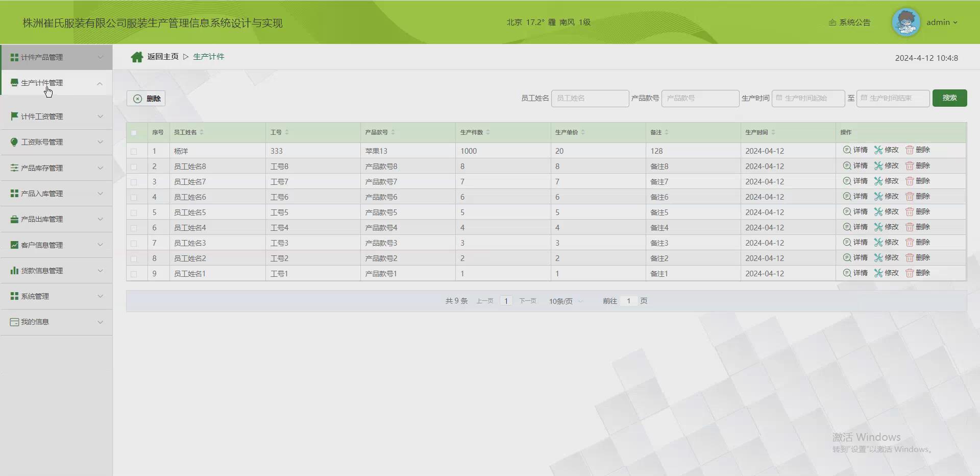Delete the 员工姓名1 row
The height and width of the screenshot is (476, 980).
click(918, 273)
